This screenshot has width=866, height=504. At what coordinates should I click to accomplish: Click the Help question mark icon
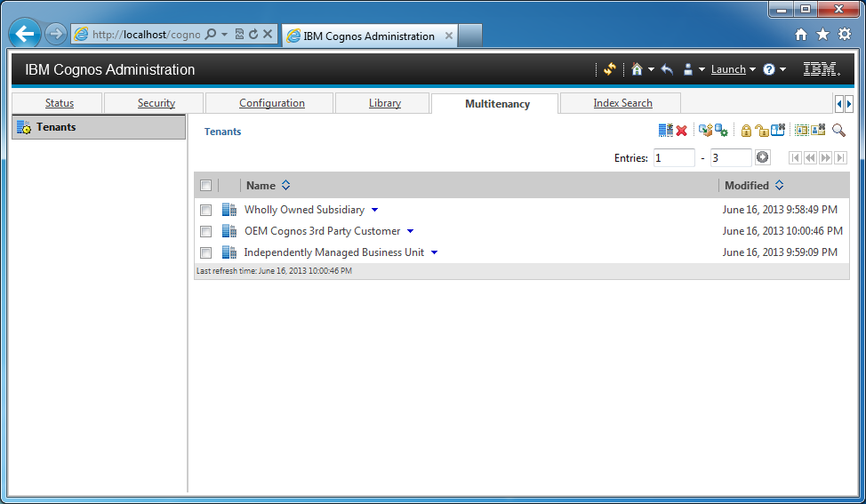[x=769, y=69]
